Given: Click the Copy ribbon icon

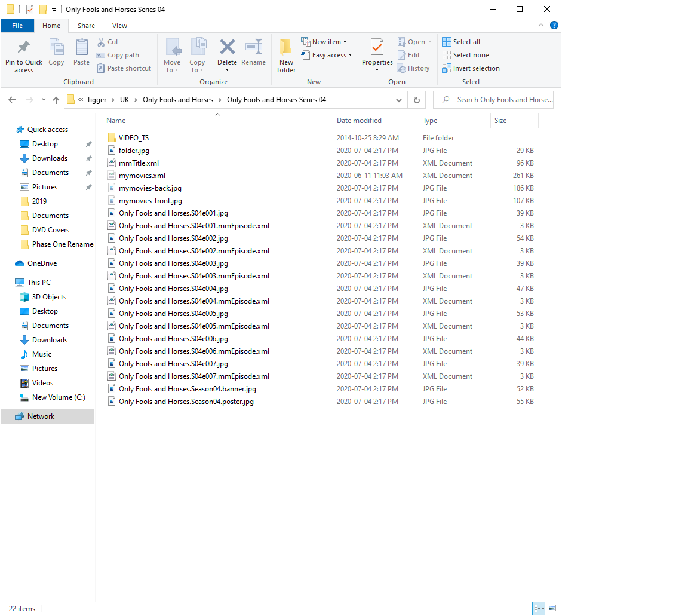Looking at the screenshot, I should coord(56,47).
